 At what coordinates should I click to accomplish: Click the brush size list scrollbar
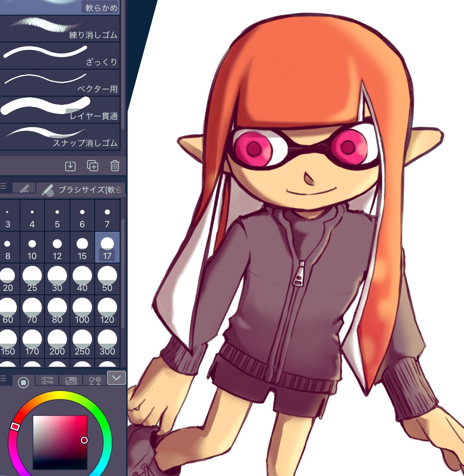pos(123,273)
